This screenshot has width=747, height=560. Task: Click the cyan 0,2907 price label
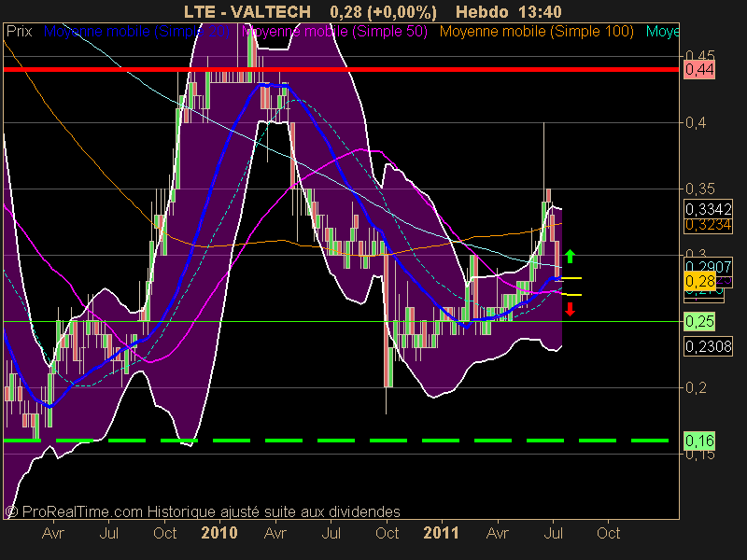(x=708, y=266)
